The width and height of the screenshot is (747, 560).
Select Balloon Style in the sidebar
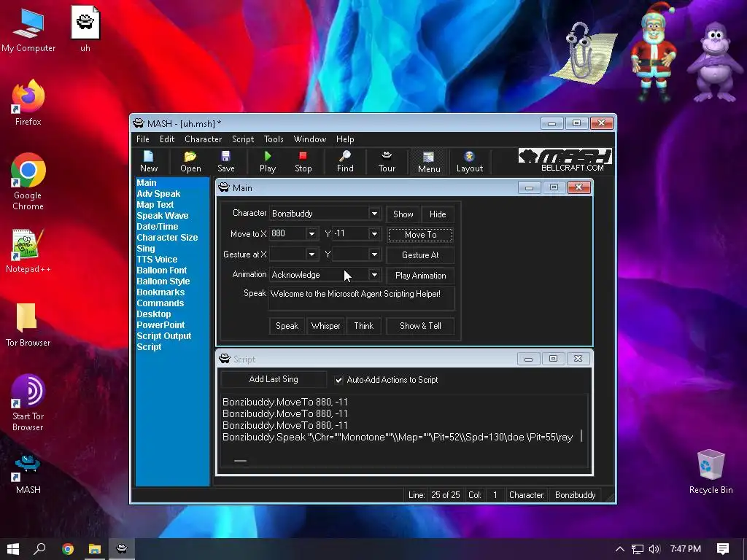point(163,281)
